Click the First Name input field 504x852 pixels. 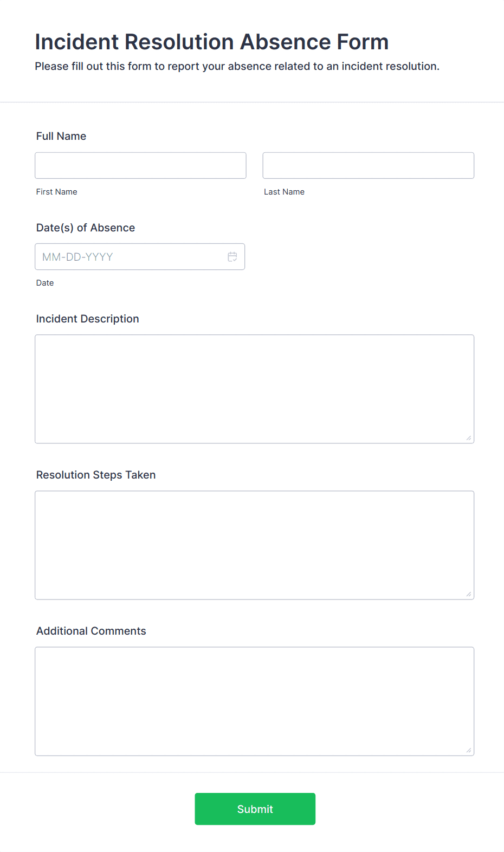point(140,165)
